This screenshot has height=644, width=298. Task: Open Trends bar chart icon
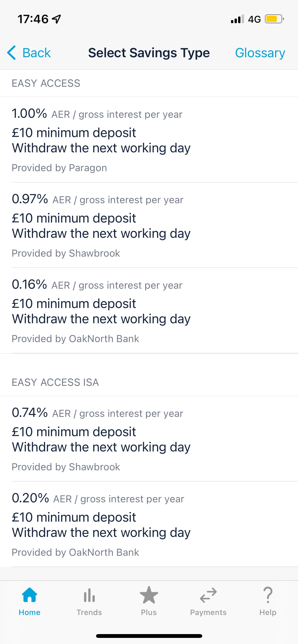point(89,595)
